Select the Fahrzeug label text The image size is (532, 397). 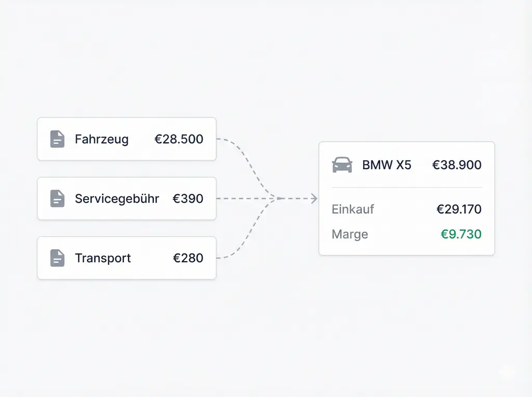tap(101, 139)
